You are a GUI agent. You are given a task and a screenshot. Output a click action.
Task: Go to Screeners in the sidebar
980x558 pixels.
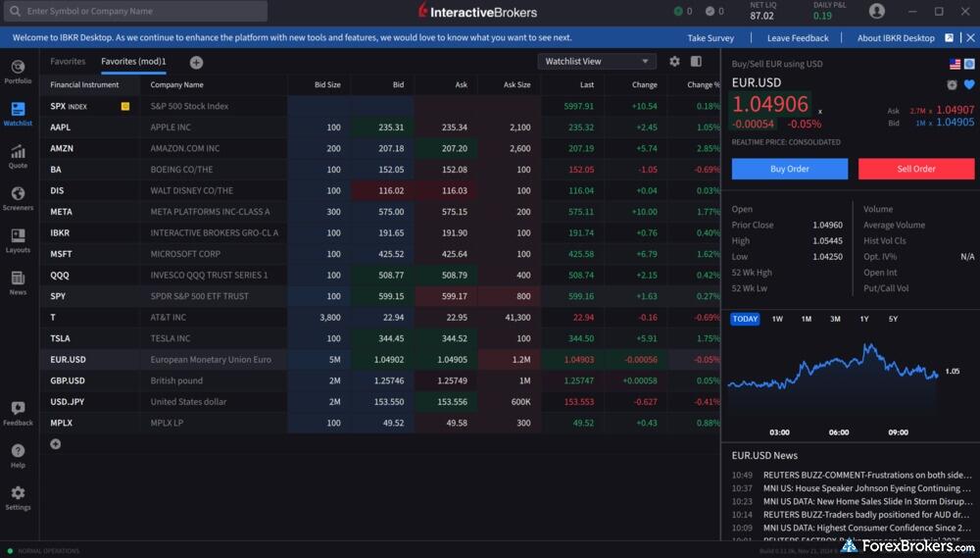click(x=18, y=197)
